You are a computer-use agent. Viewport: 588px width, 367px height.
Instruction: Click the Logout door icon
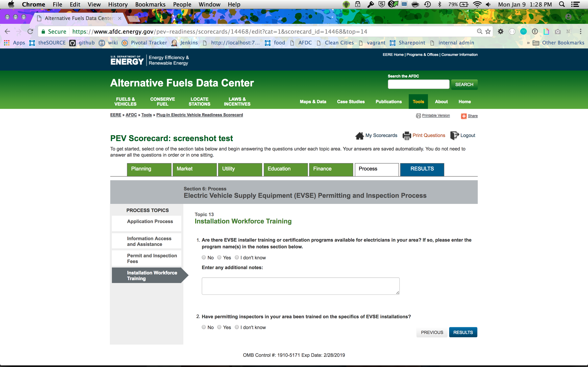point(454,135)
